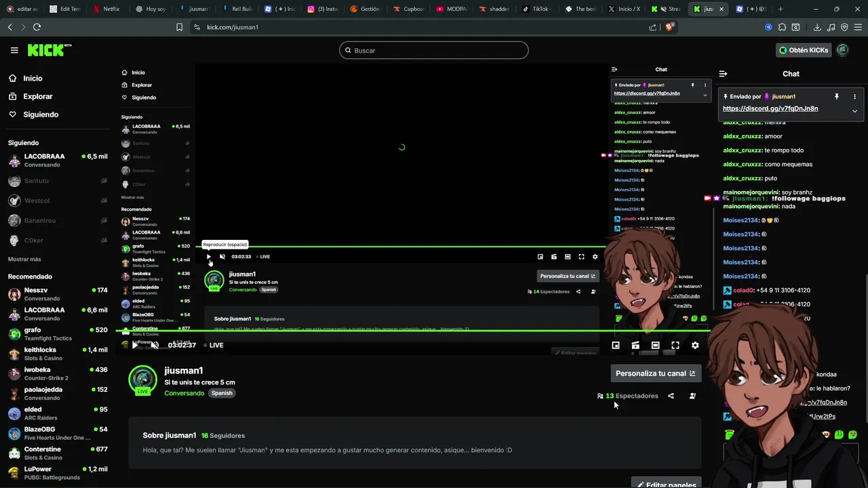Click the Conversando category link under jiusman1
Screen dimensions: 868x488
click(x=184, y=393)
